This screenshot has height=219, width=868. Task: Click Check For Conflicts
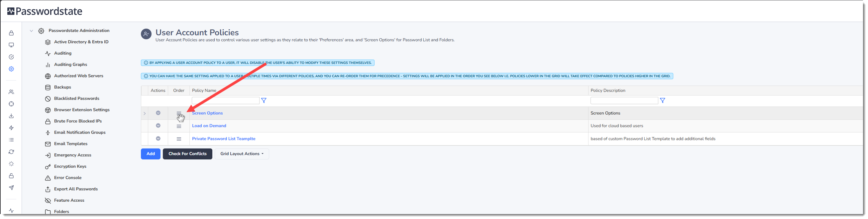tap(187, 154)
